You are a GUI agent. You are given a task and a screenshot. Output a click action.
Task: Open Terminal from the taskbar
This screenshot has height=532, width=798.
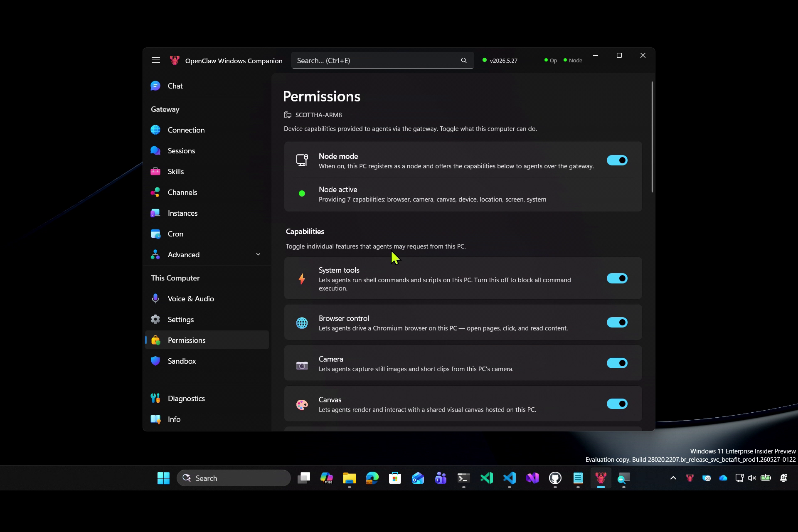pos(464,478)
